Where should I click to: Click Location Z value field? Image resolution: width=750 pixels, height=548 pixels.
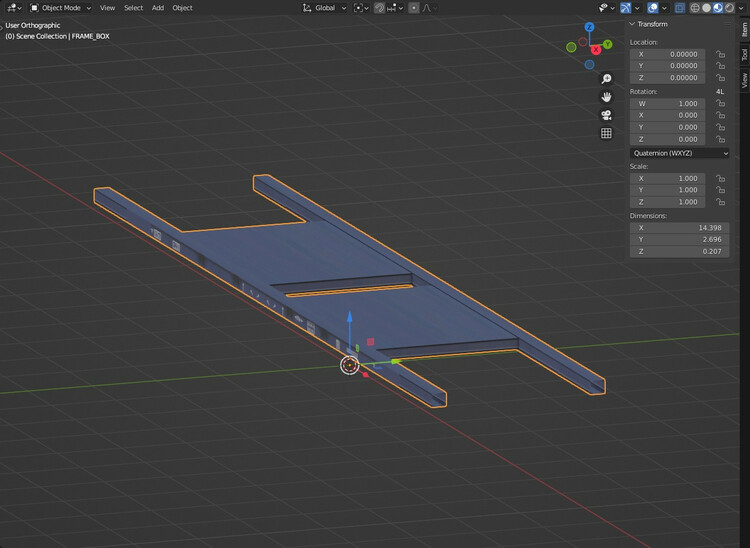[667, 78]
